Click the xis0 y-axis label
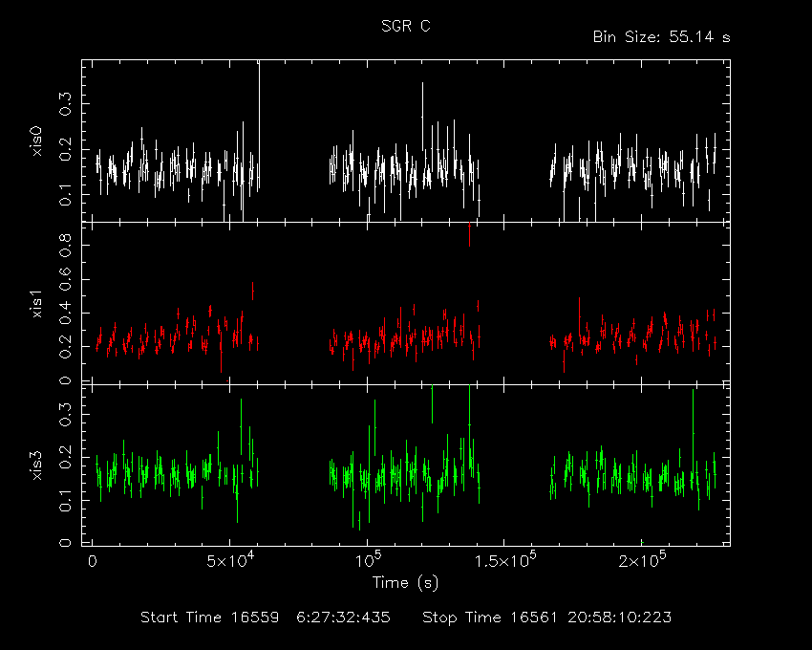The width and height of the screenshot is (812, 650). tap(37, 141)
